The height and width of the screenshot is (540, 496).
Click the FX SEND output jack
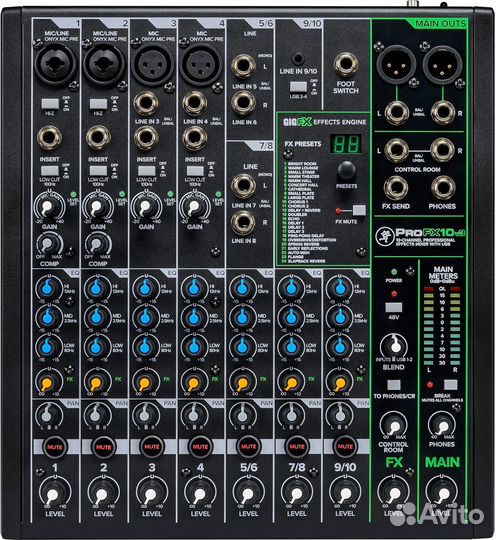tap(396, 188)
